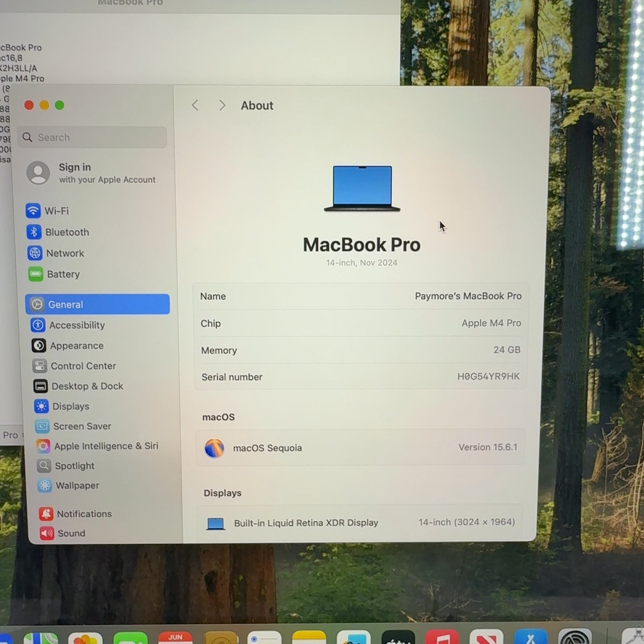Open the News app in Dock
Screen dimensions: 644x644
pos(486,637)
